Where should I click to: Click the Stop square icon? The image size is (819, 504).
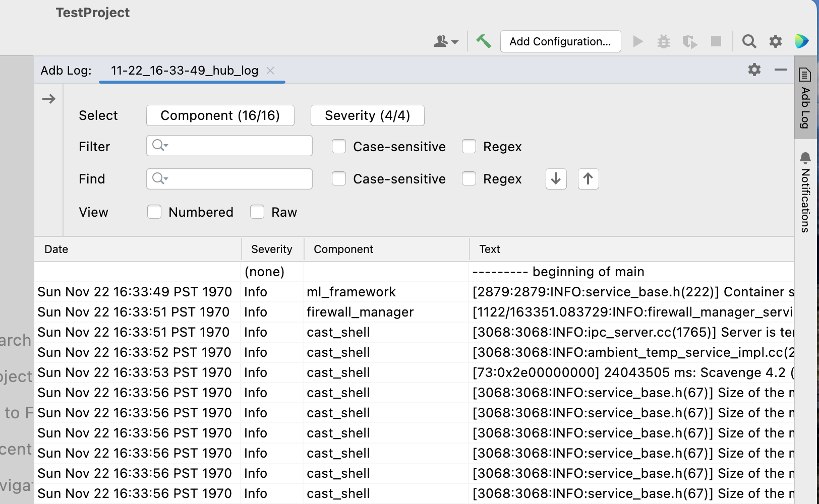[716, 41]
